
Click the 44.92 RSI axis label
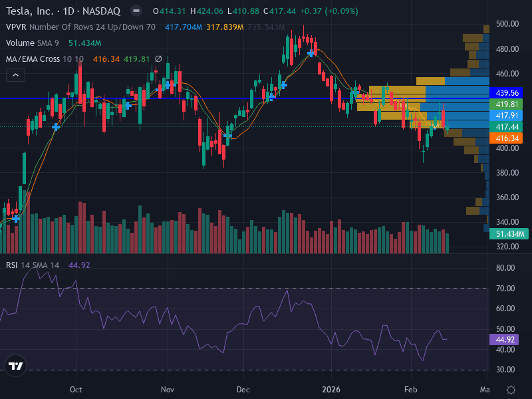(x=504, y=339)
